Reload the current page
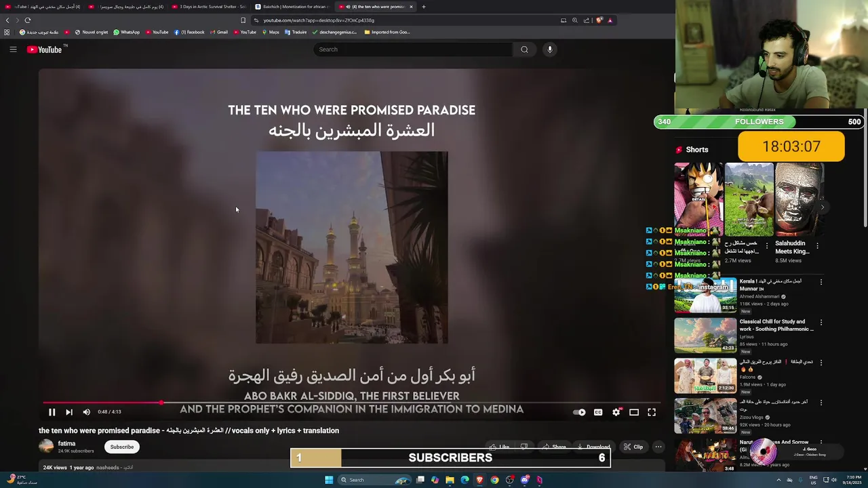Screen dimensions: 868x488 (28, 20)
